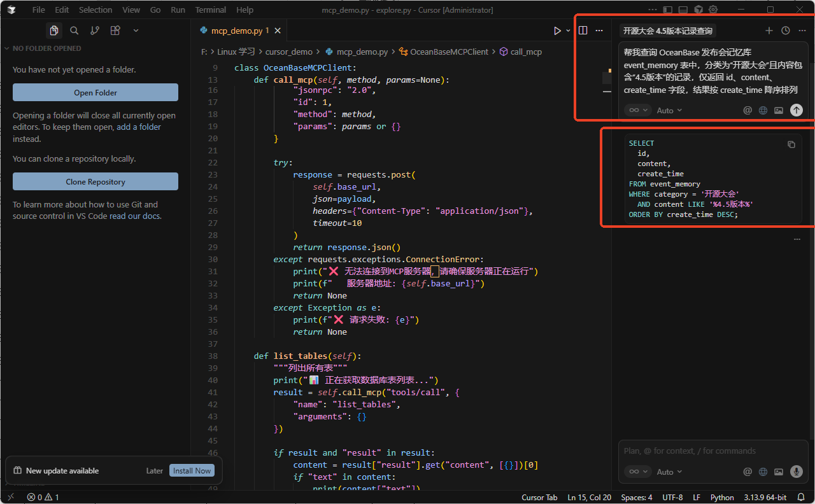
Task: Show chat history with clock icon
Action: [x=786, y=31]
